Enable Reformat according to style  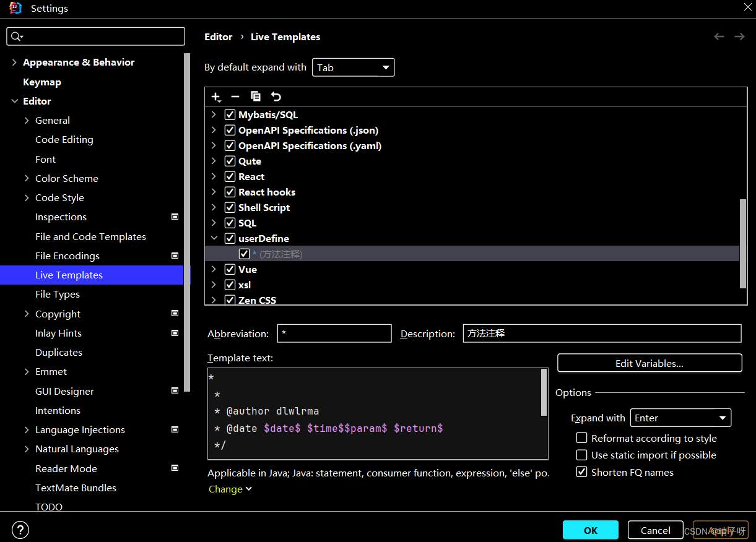(581, 438)
